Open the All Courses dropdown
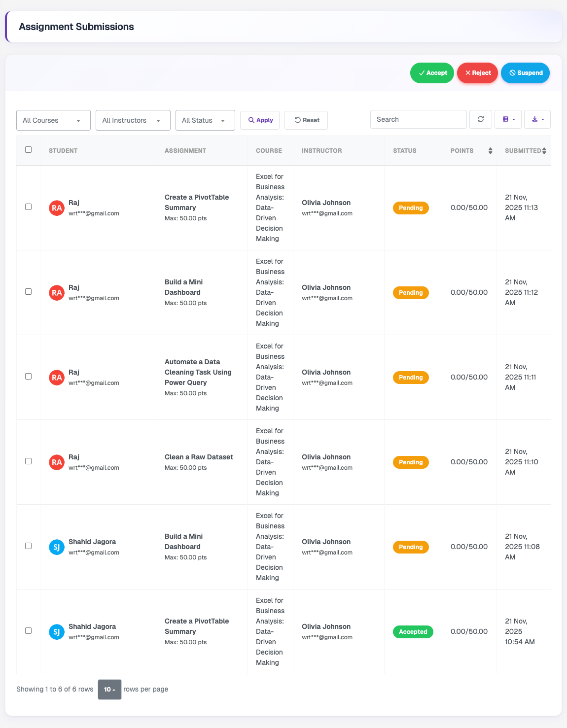This screenshot has height=728, width=567. (x=53, y=120)
